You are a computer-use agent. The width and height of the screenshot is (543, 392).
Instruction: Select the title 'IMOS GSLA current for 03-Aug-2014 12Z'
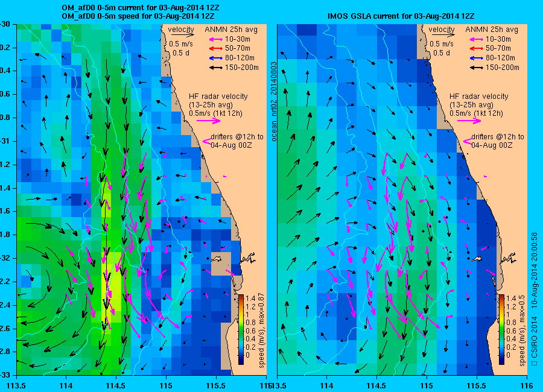tap(401, 16)
